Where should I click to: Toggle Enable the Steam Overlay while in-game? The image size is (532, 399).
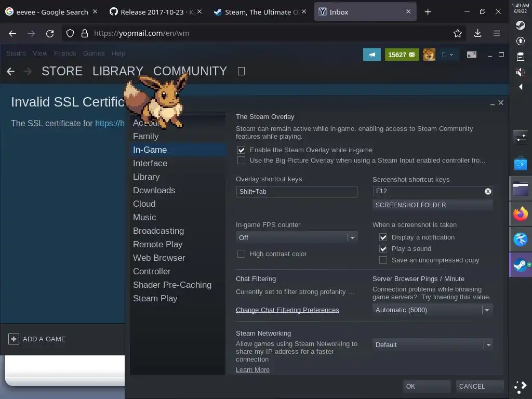pyautogui.click(x=241, y=150)
